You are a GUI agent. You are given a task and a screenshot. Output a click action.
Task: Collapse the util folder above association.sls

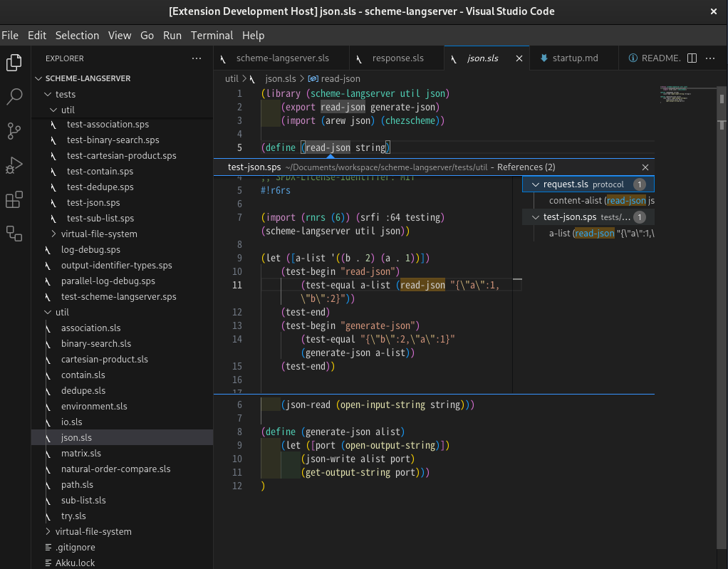pos(48,313)
